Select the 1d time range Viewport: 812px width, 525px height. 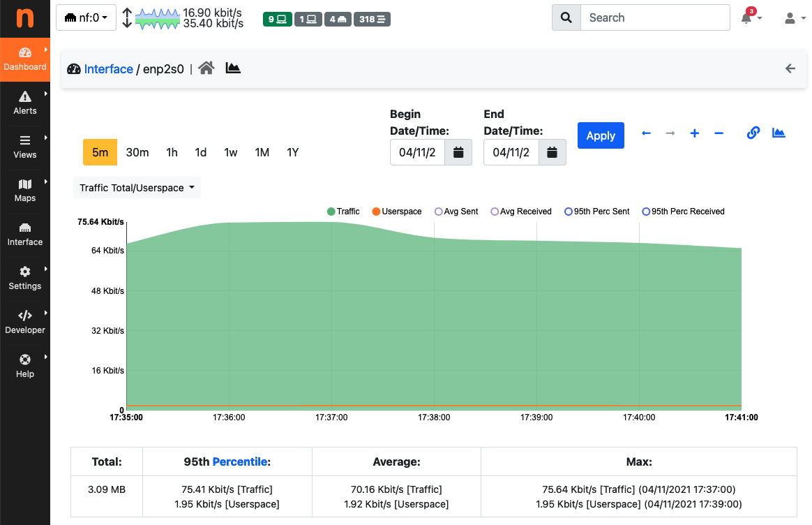tap(201, 152)
